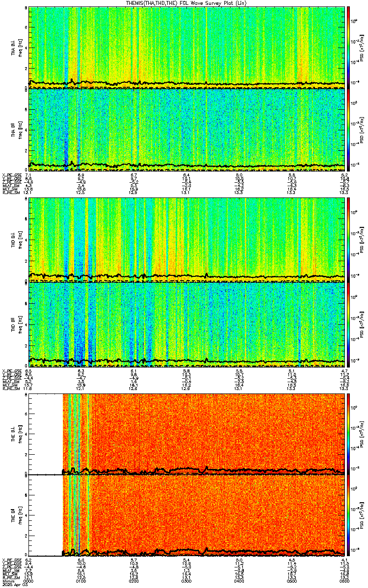Click the PSD units label of THE B∥ color bar
Screen dimensions: 368x588
click(x=361, y=515)
